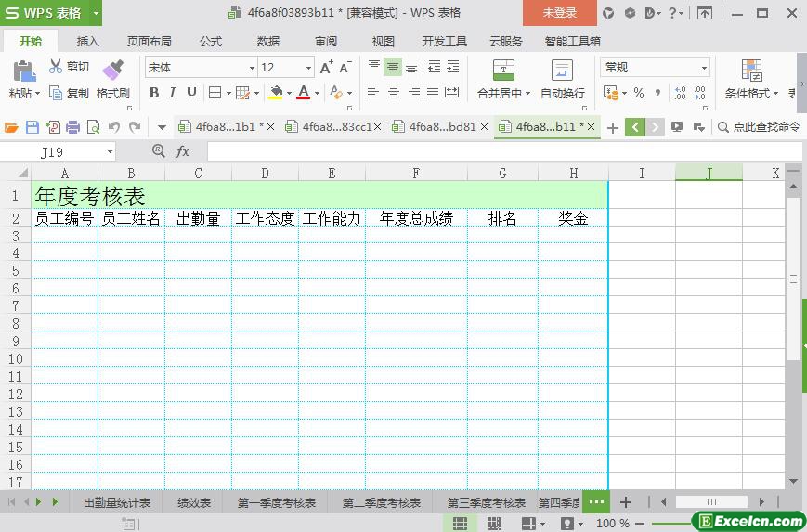Image resolution: width=807 pixels, height=532 pixels.
Task: Click the Undo arrow icon
Action: point(114,127)
